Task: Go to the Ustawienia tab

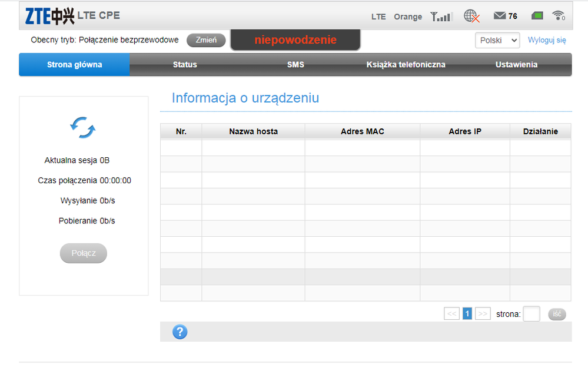Action: pyautogui.click(x=516, y=65)
